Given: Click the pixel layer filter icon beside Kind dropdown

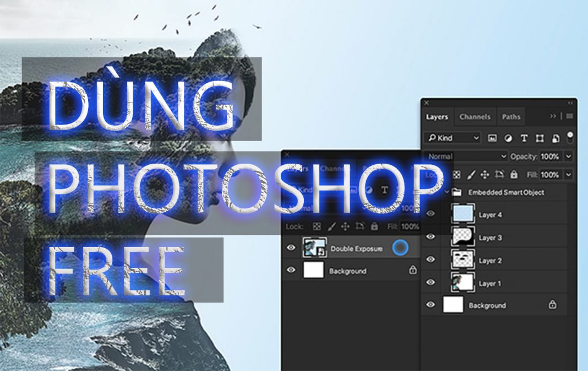Looking at the screenshot, I should [493, 138].
